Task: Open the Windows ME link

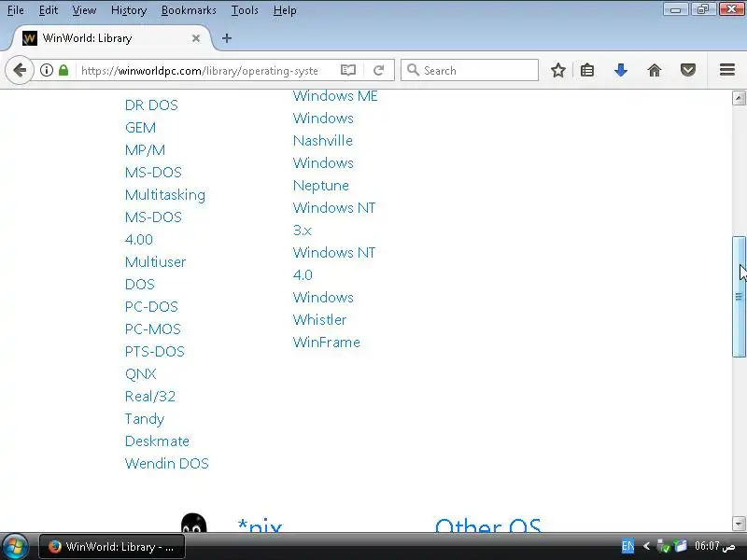Action: pyautogui.click(x=335, y=96)
